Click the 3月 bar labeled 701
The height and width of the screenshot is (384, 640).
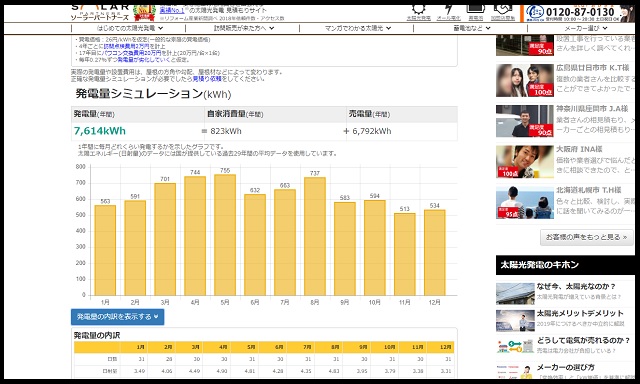165,239
